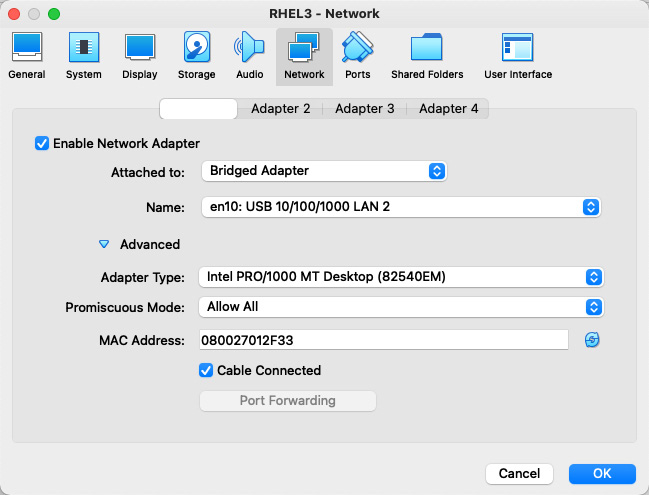Click the Port Forwarding button
Screen dimensions: 649x495
(x=288, y=401)
